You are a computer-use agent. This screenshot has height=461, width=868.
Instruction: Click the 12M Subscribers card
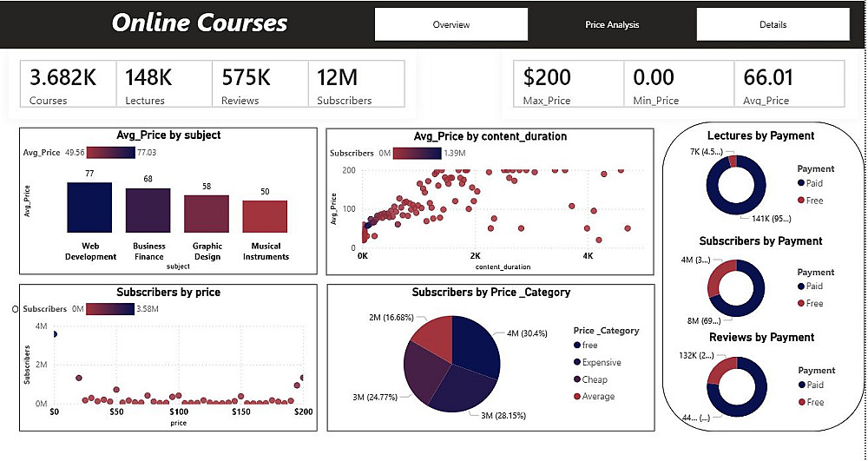click(x=356, y=85)
